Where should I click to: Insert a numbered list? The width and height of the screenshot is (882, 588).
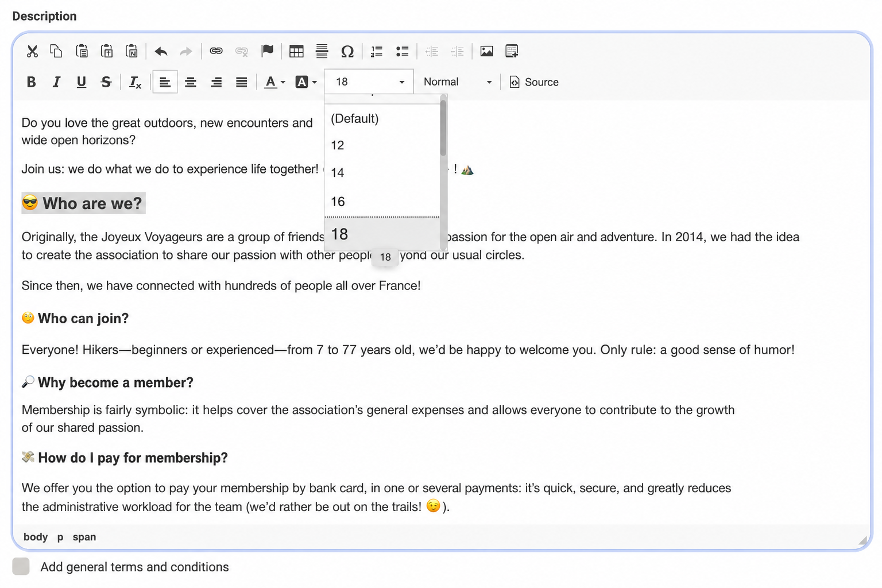tap(377, 51)
